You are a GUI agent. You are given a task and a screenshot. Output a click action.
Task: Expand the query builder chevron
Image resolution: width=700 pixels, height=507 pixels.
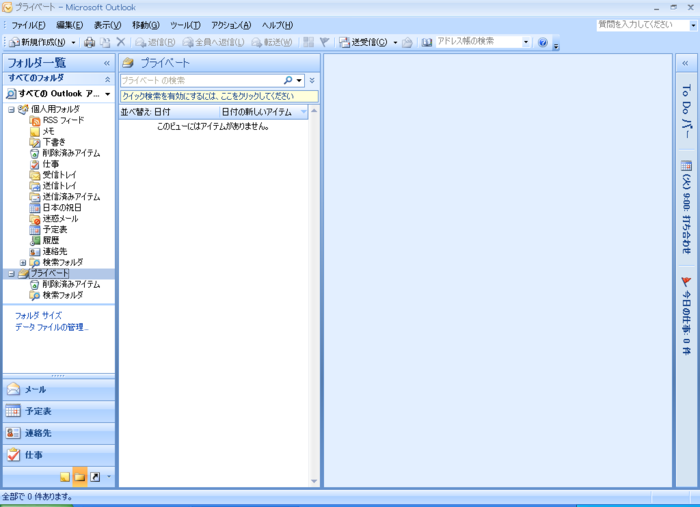(312, 81)
